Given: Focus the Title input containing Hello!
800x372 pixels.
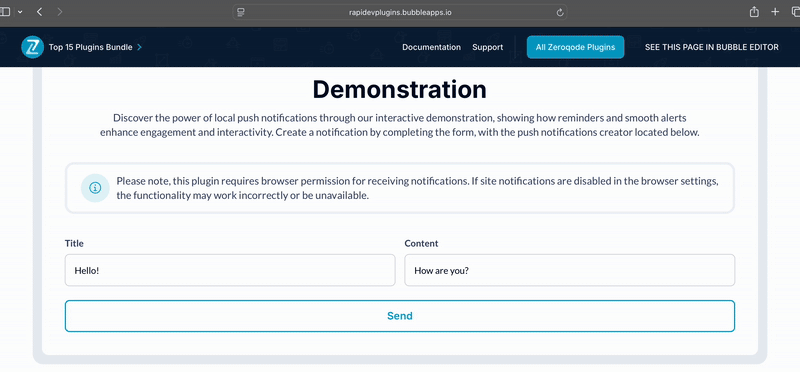Looking at the screenshot, I should (x=230, y=270).
